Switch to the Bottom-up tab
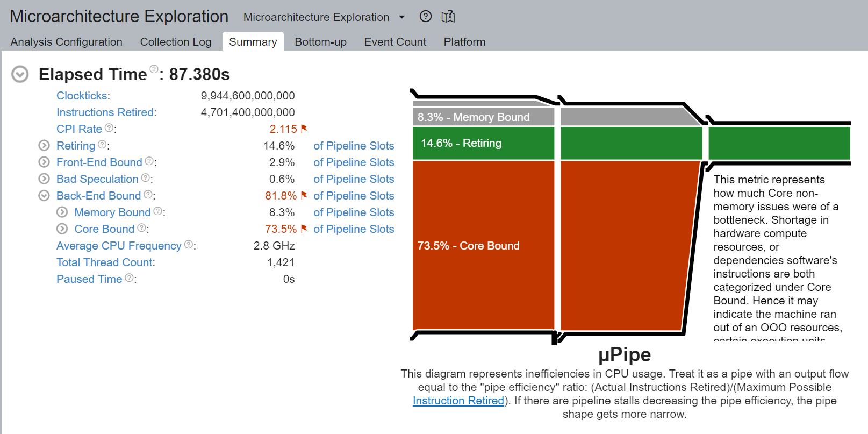The height and width of the screenshot is (434, 868). tap(320, 42)
